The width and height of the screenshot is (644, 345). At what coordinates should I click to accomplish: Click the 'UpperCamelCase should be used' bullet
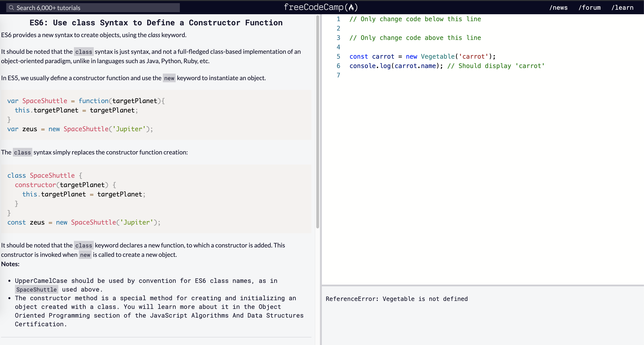(146, 285)
